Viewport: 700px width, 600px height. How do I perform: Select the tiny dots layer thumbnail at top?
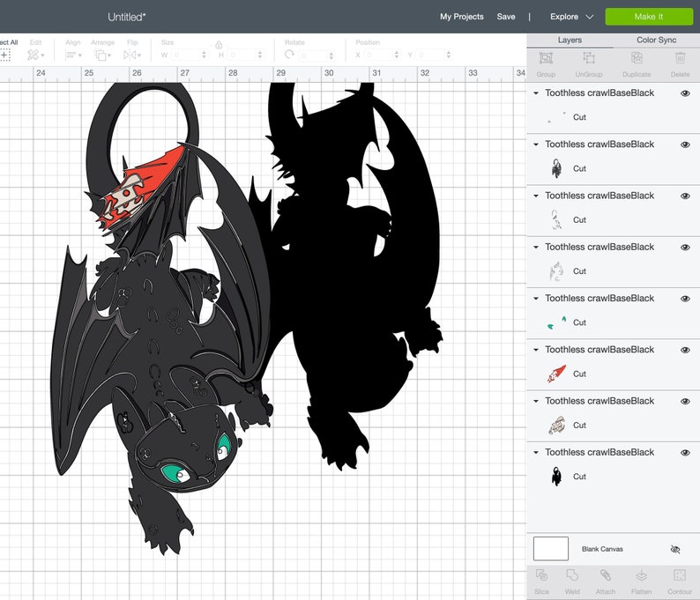[556, 117]
